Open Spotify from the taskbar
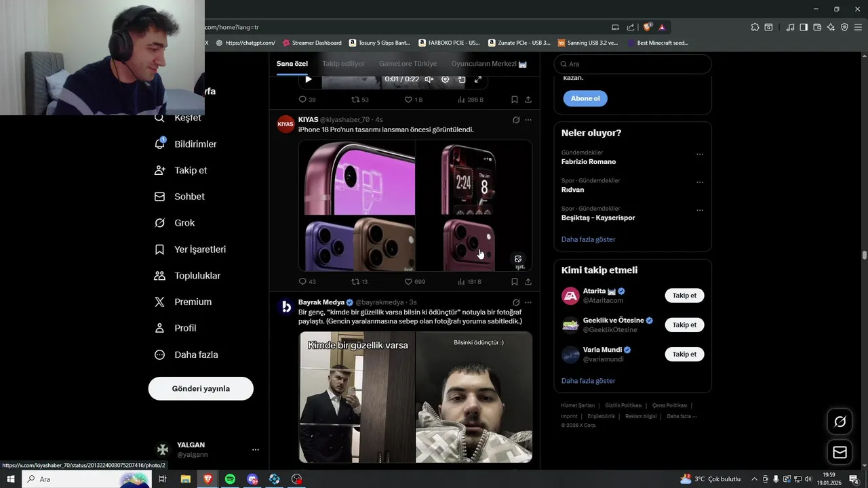Image resolution: width=868 pixels, height=488 pixels. coord(230,479)
